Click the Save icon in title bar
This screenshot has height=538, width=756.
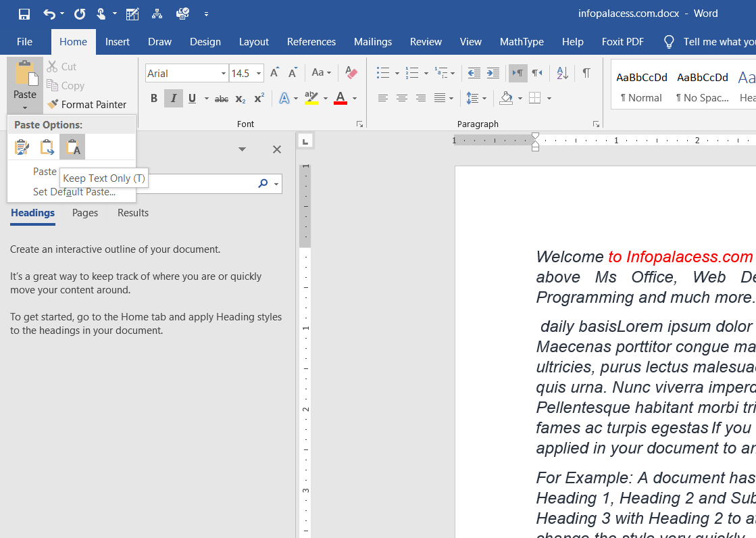(x=24, y=14)
